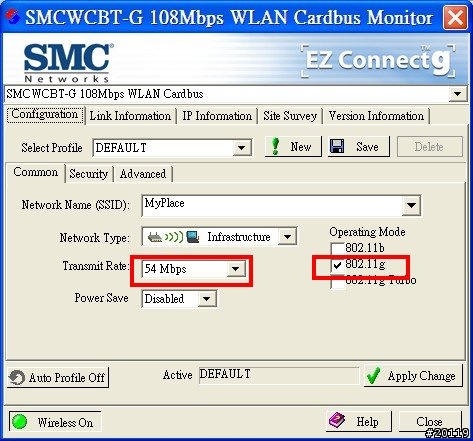Toggle the 802.11g Turbo checkbox
Screen dimensions: 473x441
point(337,283)
